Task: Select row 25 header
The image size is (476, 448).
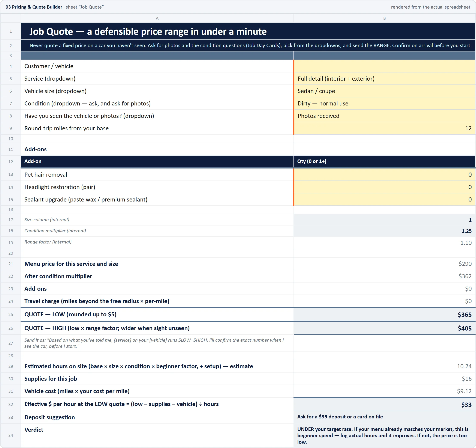Action: click(10, 314)
